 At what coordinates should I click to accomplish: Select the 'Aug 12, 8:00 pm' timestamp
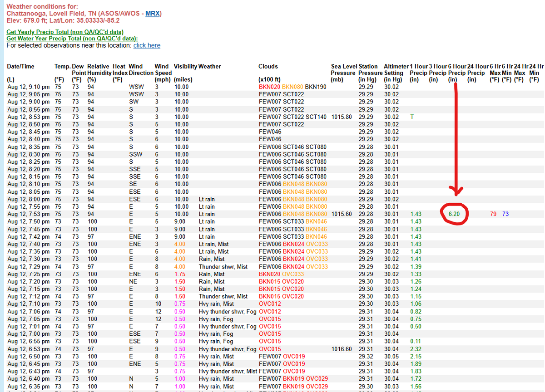click(x=29, y=199)
